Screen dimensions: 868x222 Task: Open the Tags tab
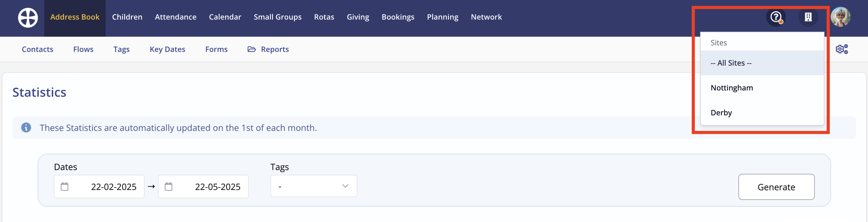click(121, 49)
